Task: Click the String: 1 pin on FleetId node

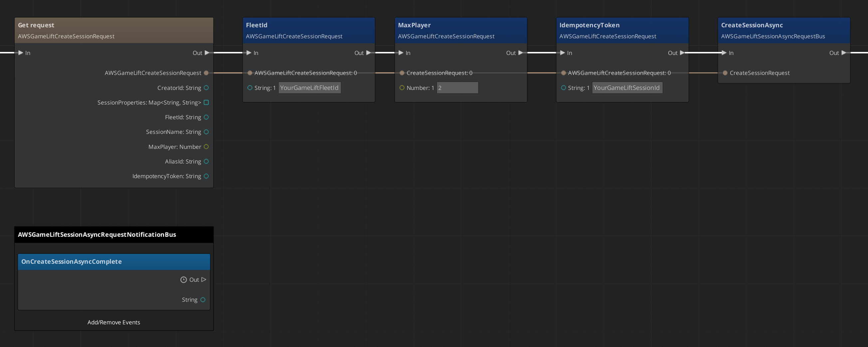Action: tap(250, 87)
